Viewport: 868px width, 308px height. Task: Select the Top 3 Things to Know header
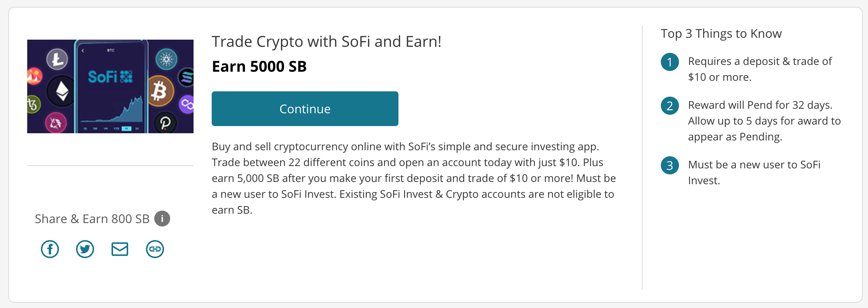(x=721, y=33)
